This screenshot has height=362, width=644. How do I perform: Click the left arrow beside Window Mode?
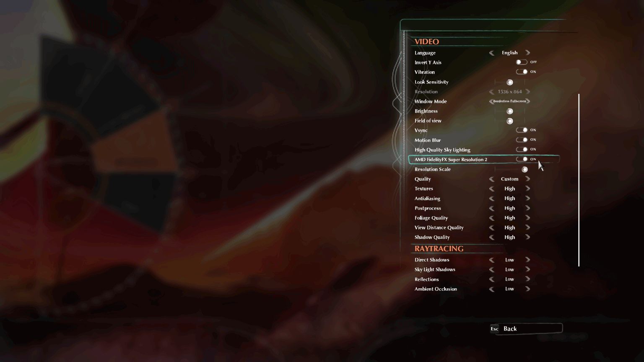click(x=491, y=101)
